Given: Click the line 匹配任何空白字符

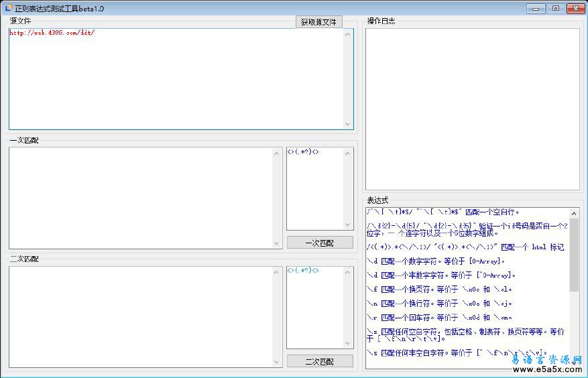Looking at the screenshot, I should click(465, 335).
